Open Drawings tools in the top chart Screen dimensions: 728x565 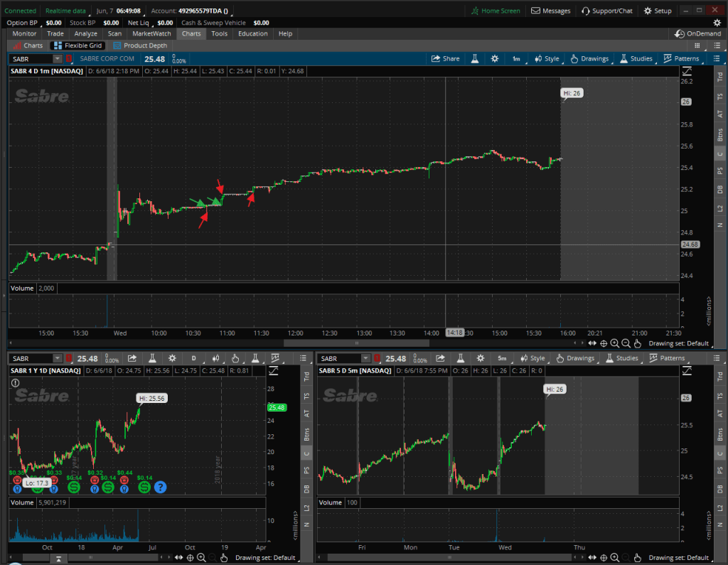tap(589, 59)
